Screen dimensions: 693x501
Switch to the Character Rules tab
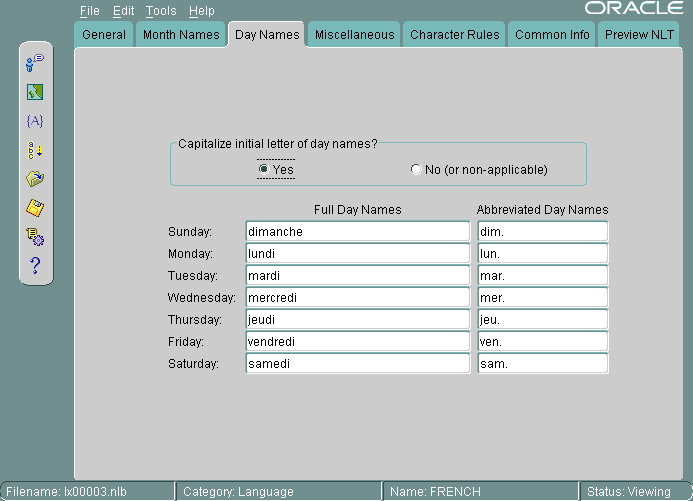pos(454,35)
